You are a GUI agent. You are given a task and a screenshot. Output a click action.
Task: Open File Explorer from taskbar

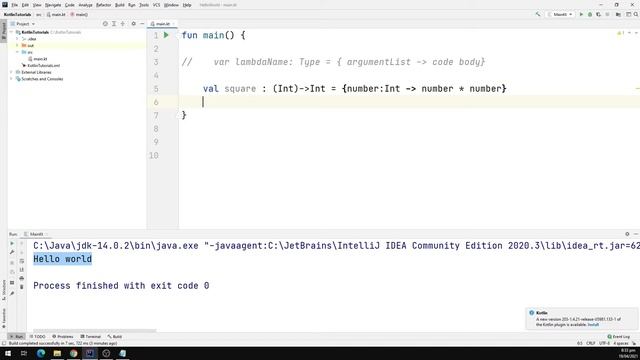[x=57, y=353]
